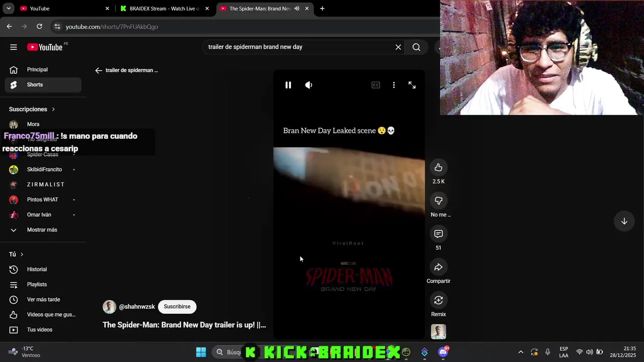This screenshot has width=644, height=362.
Task: Open the Windows Start menu
Action: (x=201, y=352)
